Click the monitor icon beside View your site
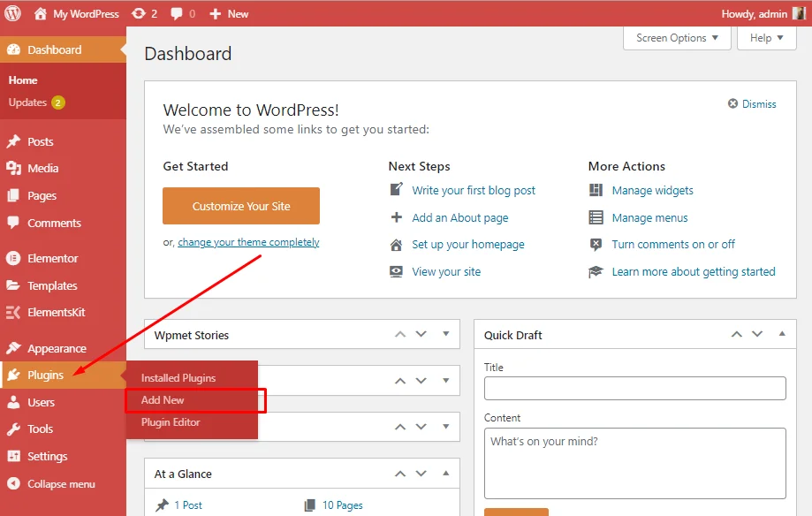The height and width of the screenshot is (516, 812). [x=396, y=271]
